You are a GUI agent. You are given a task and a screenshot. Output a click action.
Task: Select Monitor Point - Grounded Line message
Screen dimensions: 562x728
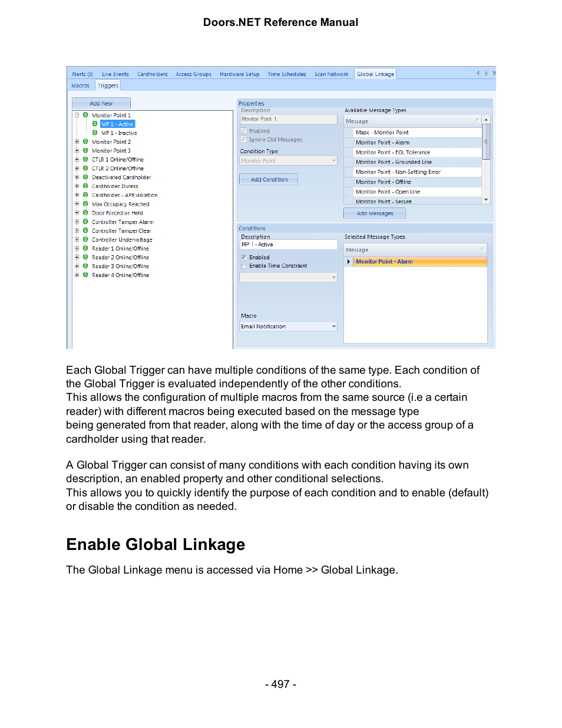click(x=417, y=162)
